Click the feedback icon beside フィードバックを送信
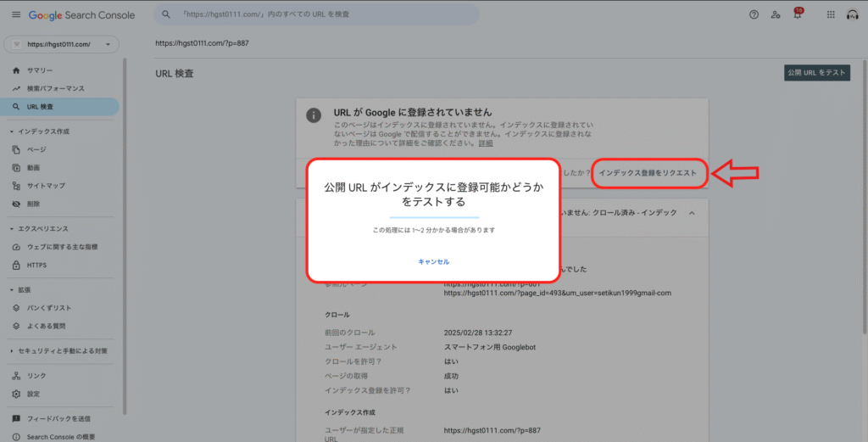Viewport: 868px width, 442px height. [x=16, y=419]
